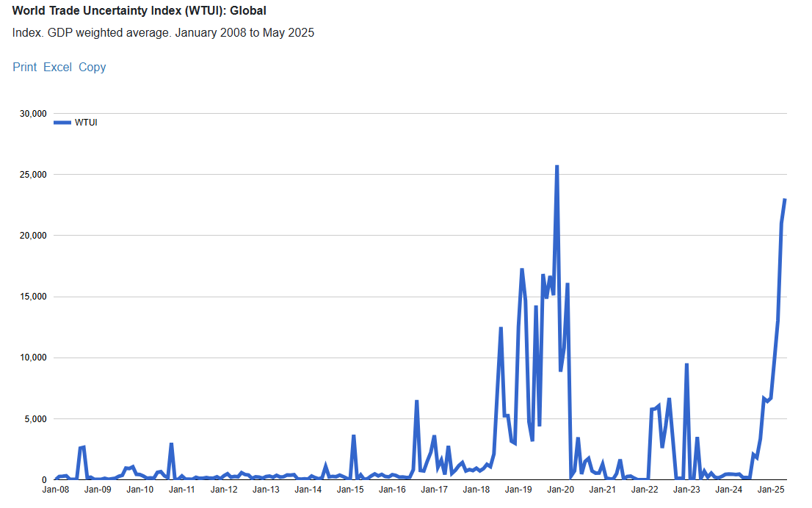
Task: Click the Jan-11 x-axis label
Action: (182, 490)
